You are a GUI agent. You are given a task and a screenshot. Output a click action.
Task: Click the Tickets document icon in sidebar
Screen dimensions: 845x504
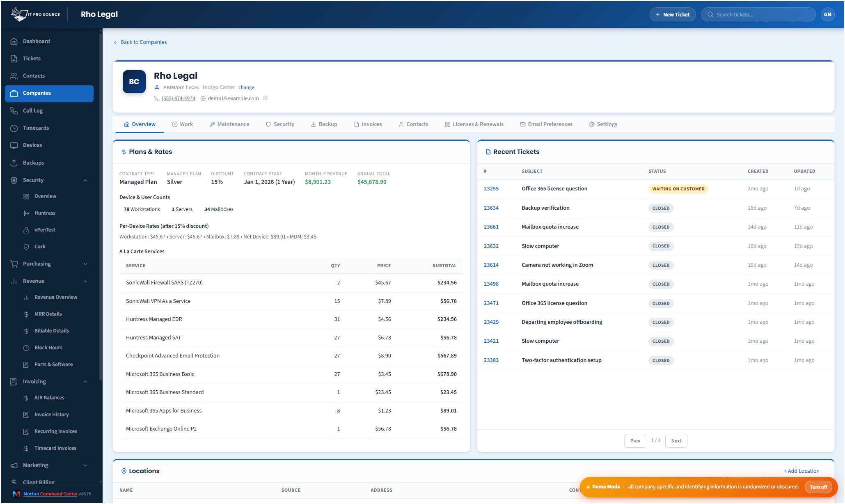(x=14, y=59)
